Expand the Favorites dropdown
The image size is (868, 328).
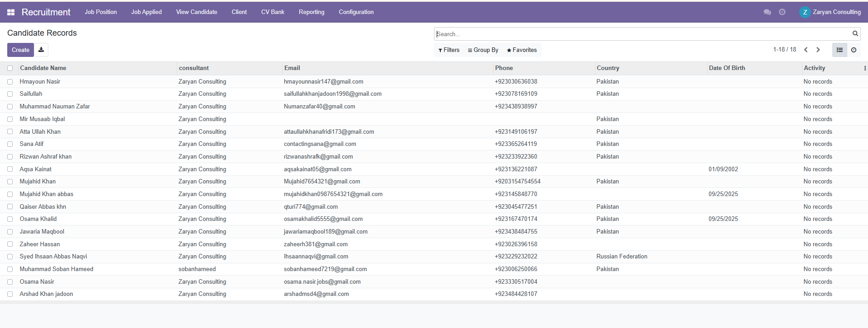coord(522,50)
